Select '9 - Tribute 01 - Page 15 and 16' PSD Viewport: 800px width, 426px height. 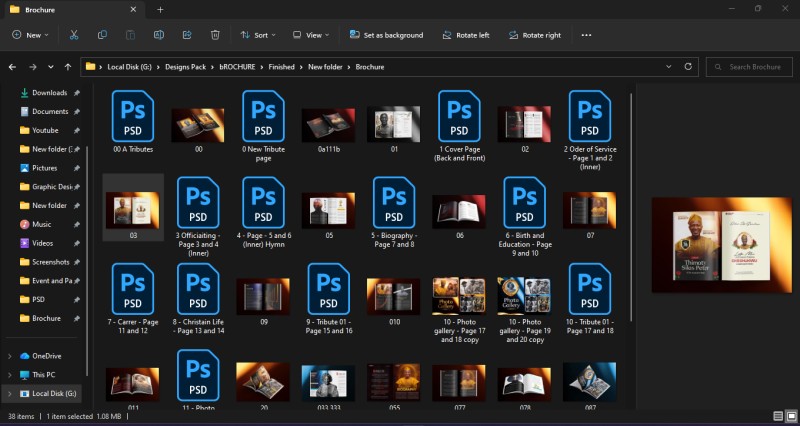(329, 298)
